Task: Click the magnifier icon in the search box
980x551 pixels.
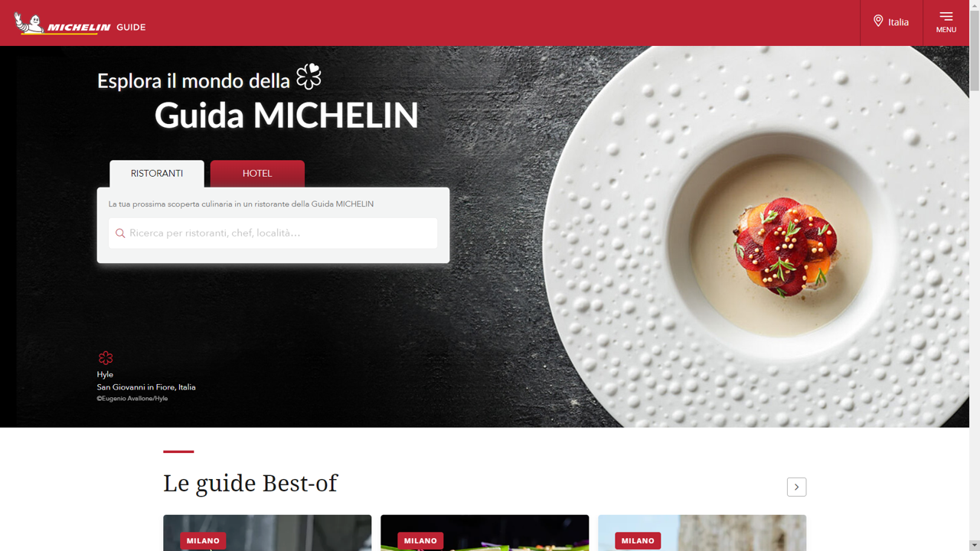Action: tap(120, 233)
